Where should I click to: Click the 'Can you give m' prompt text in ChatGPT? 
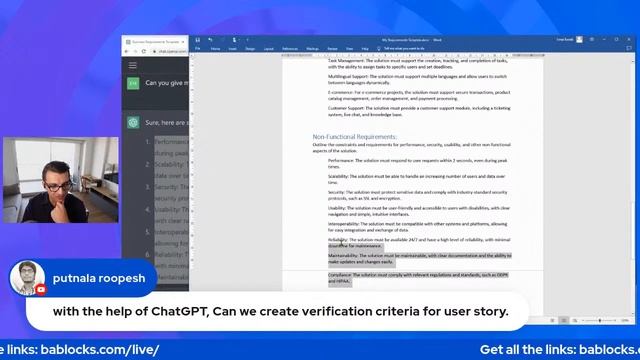point(167,83)
